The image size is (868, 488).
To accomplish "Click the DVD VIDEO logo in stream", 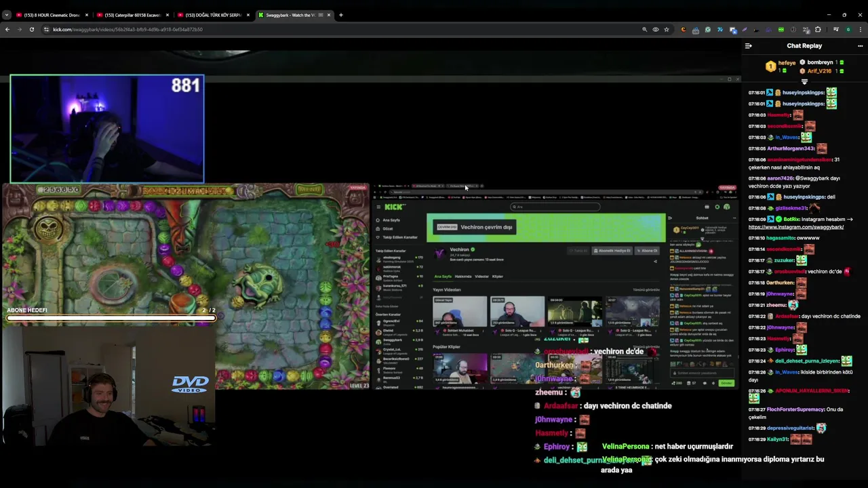I will (x=190, y=384).
